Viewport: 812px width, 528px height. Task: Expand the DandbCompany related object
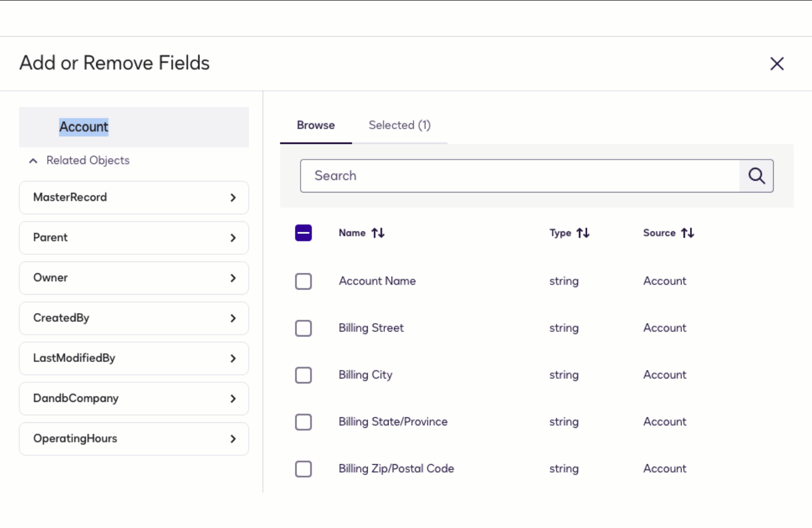[134, 398]
